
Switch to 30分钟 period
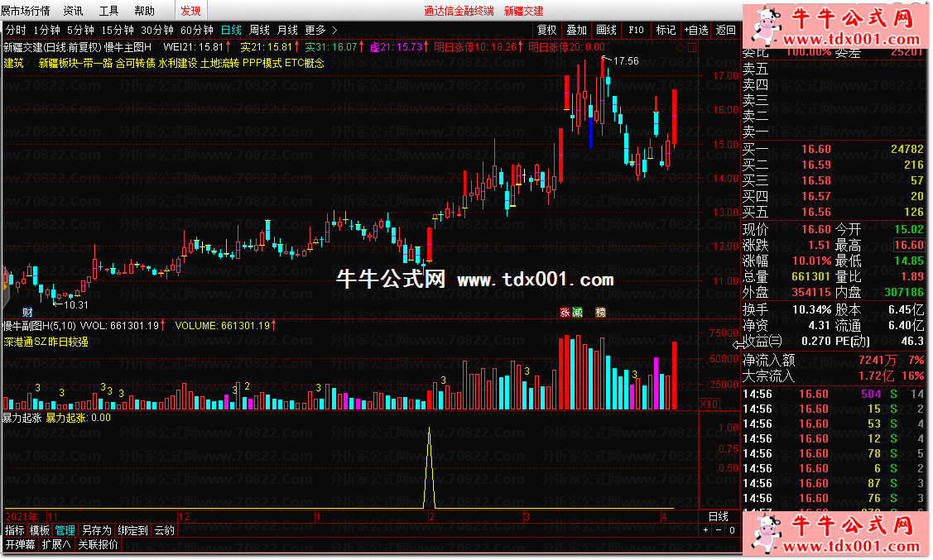click(157, 30)
